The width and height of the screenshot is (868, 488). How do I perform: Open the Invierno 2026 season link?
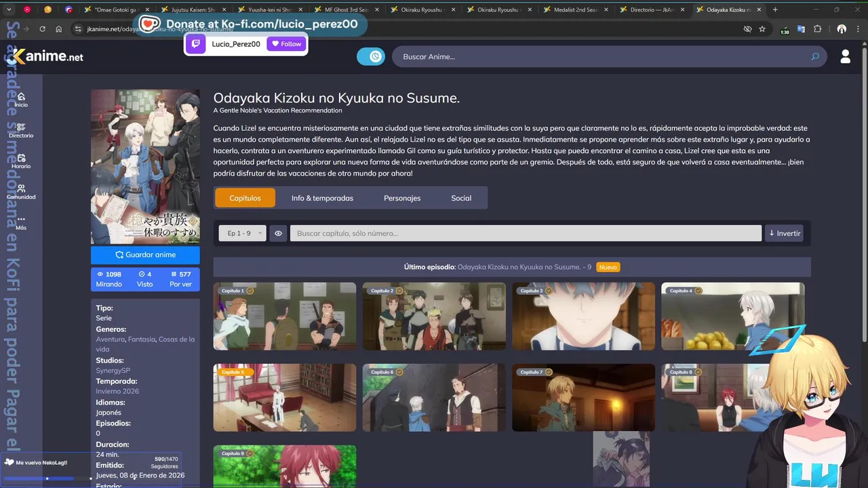click(x=117, y=392)
